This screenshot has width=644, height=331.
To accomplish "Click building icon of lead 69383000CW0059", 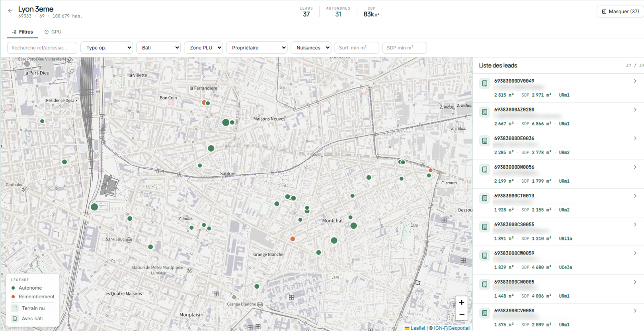I will [484, 255].
